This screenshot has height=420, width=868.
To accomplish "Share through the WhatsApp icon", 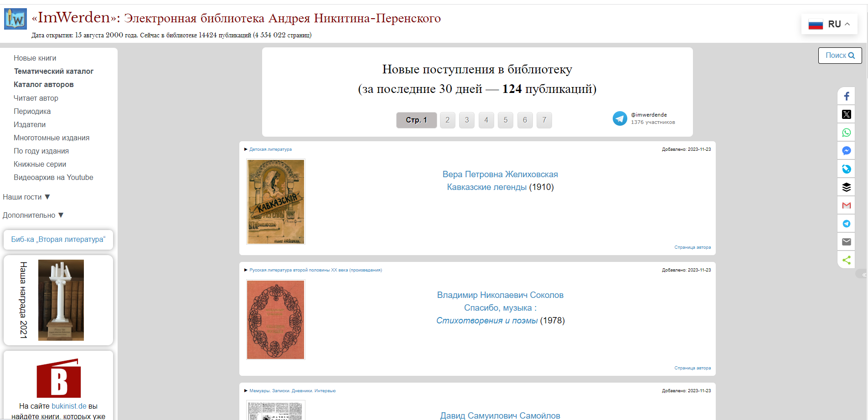I will coord(846,133).
